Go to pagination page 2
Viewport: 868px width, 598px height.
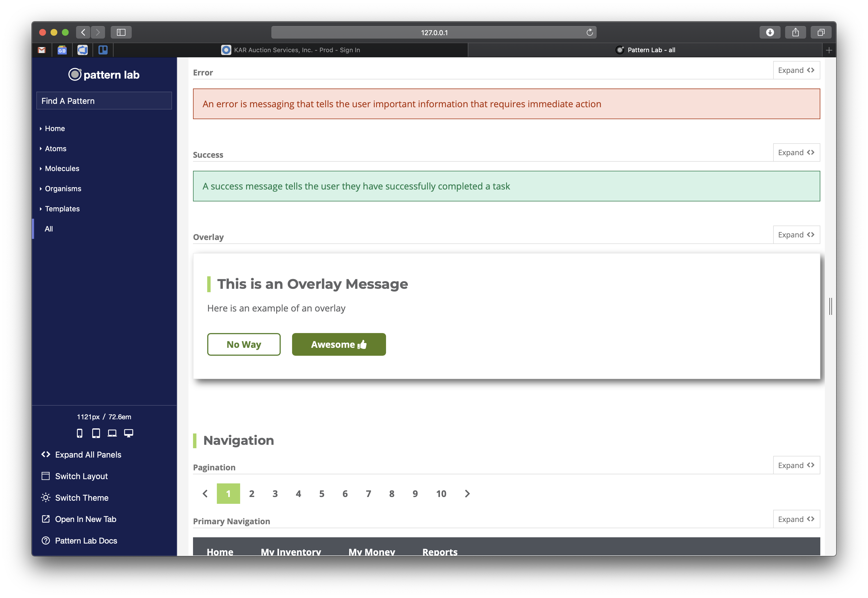point(251,493)
